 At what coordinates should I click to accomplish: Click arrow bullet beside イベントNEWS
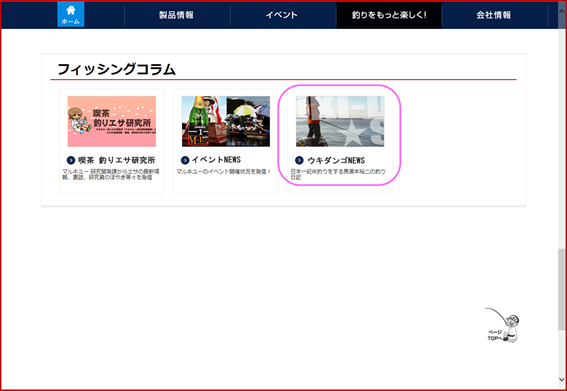click(x=185, y=160)
